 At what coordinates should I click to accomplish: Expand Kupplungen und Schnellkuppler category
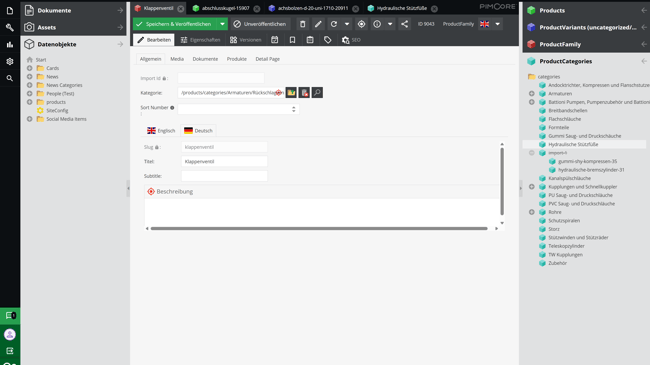tap(531, 187)
